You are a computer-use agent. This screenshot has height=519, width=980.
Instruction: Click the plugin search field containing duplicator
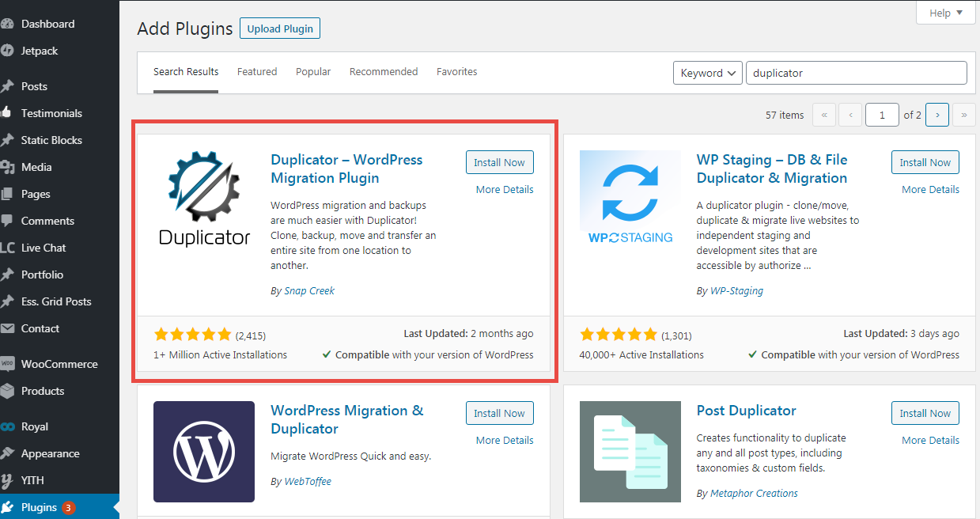(857, 73)
